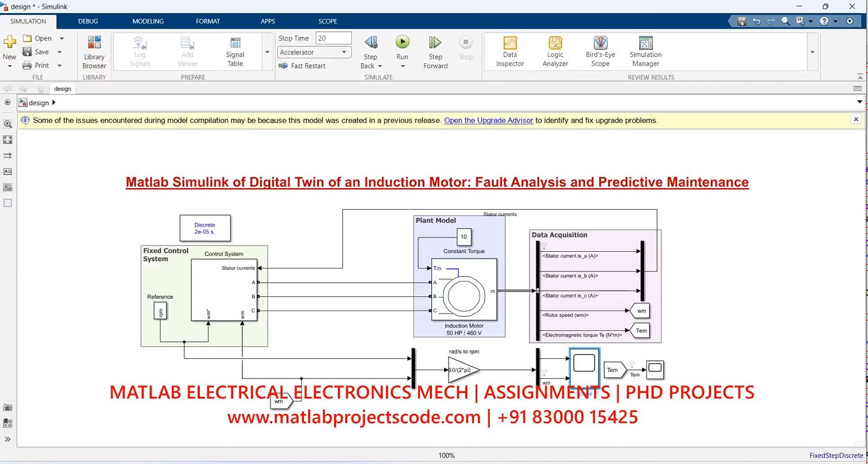The width and height of the screenshot is (868, 464).
Task: Expand the Accelerator simulation mode dropdown
Action: (344, 53)
